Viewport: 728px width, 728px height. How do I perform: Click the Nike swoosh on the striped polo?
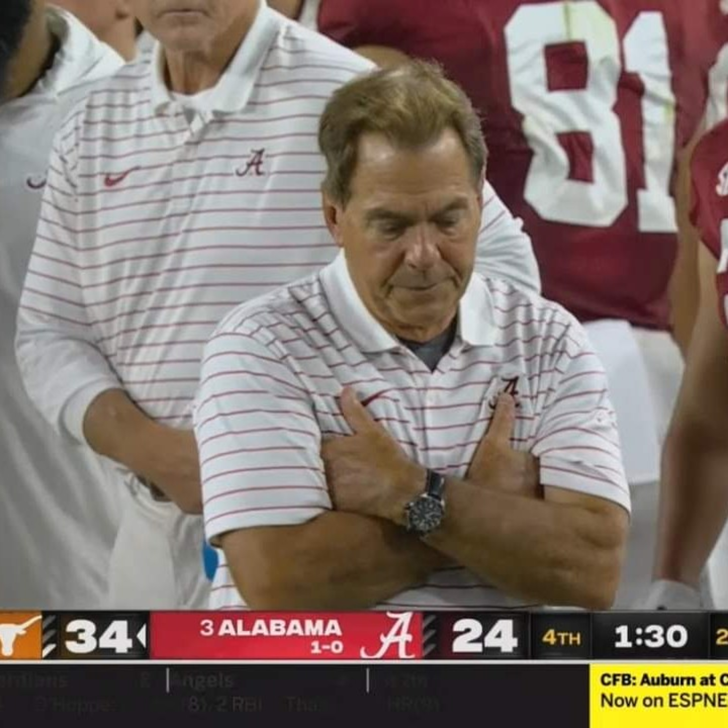click(x=120, y=177)
